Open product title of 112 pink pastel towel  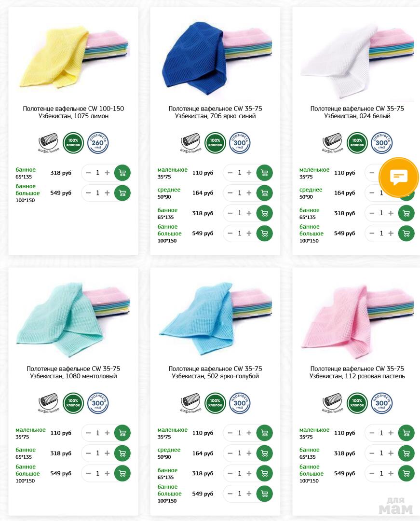pos(357,372)
